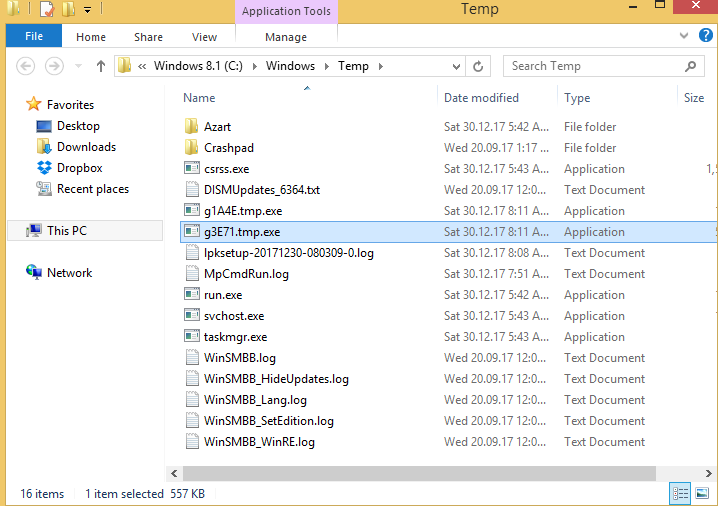This screenshot has width=718, height=506.
Task: Open the help question mark icon
Action: click(708, 37)
